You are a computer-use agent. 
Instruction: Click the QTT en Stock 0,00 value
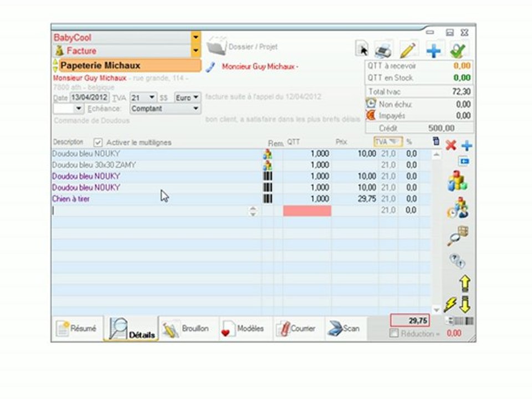(x=462, y=78)
